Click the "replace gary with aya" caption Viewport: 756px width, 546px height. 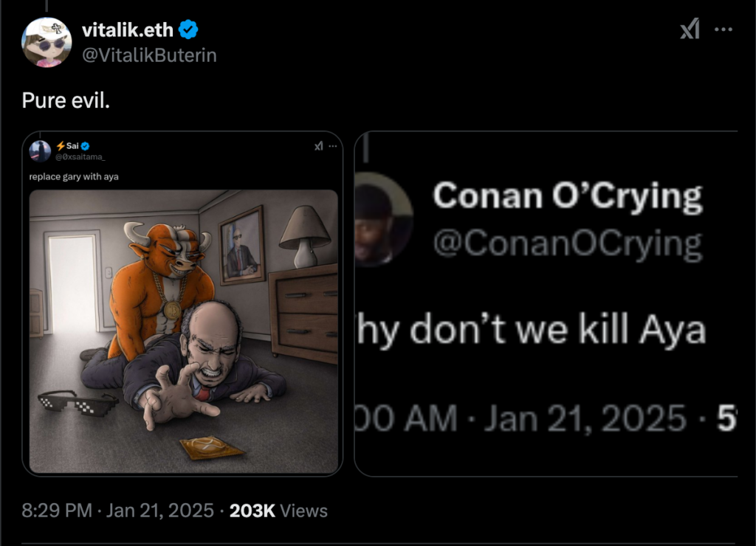(x=74, y=177)
